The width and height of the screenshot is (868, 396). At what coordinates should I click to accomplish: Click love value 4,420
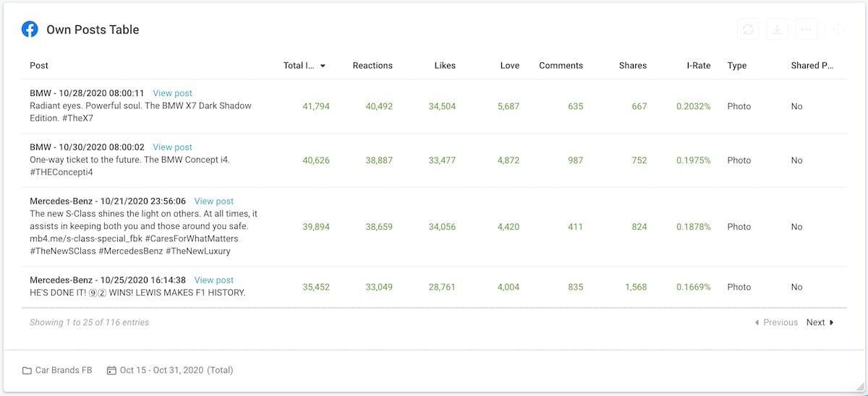(x=509, y=227)
